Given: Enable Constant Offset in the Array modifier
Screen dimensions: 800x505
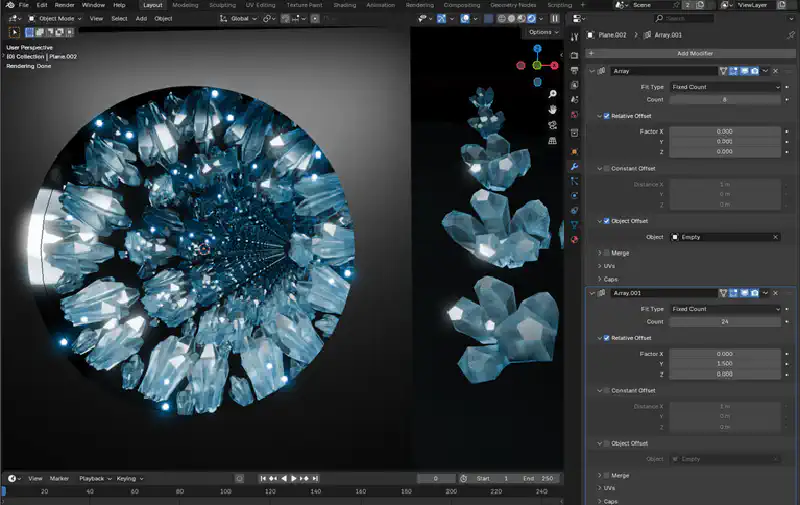Looking at the screenshot, I should click(606, 168).
